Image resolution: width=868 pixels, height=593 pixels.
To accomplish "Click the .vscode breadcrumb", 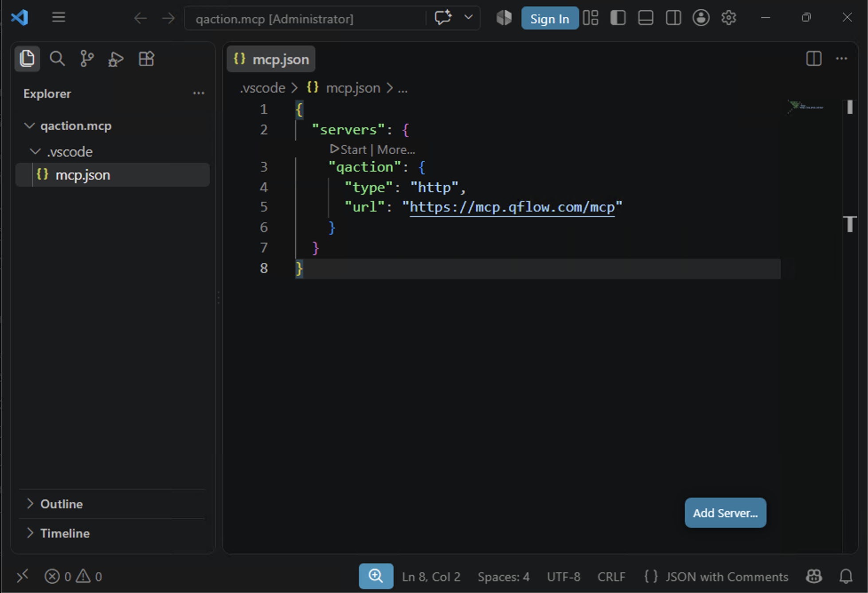I will click(262, 88).
